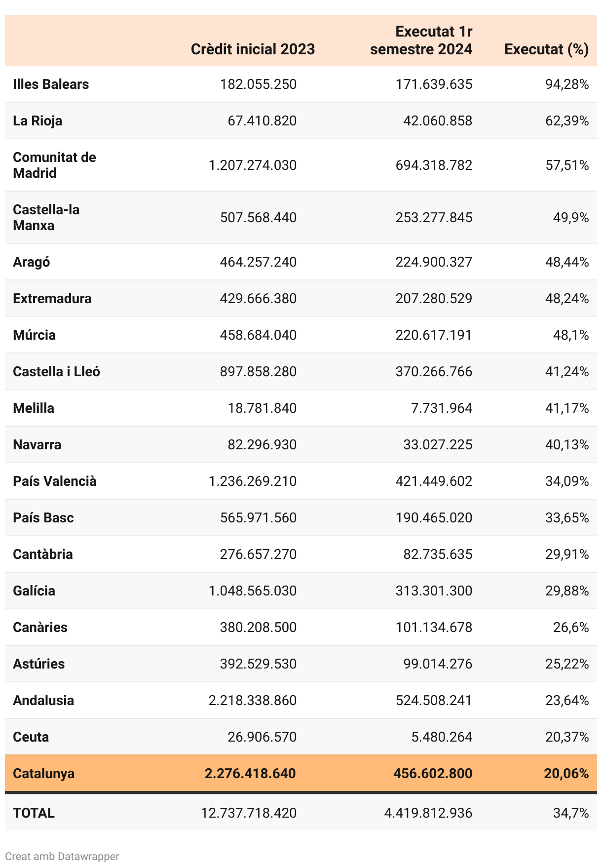Click the Illes Balears 94,28% percentage cell
Viewport: 602px width, 868px height.
point(566,84)
